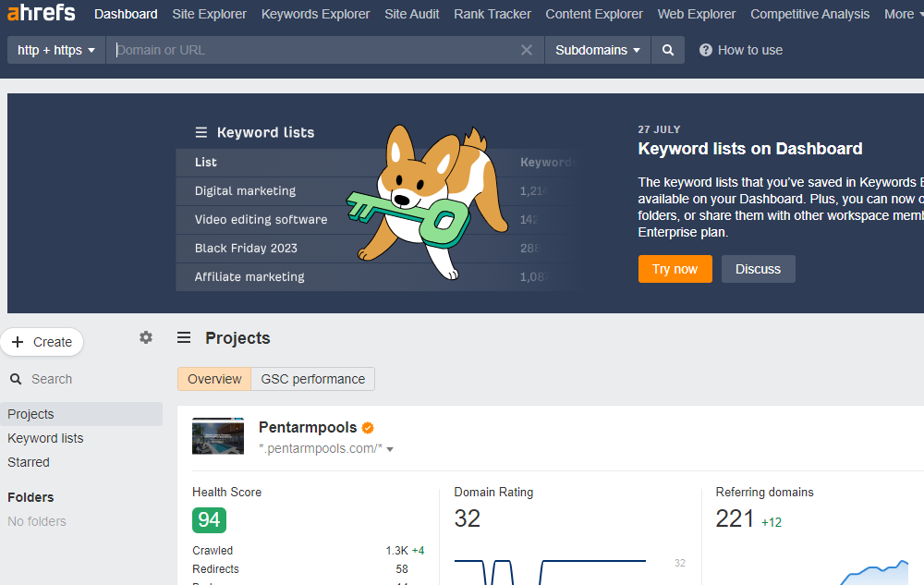Click the Health Score 94 badge
924x585 pixels.
click(x=209, y=520)
